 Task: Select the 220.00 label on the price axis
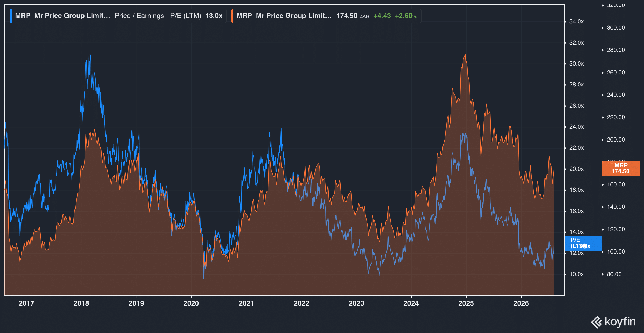pyautogui.click(x=616, y=117)
